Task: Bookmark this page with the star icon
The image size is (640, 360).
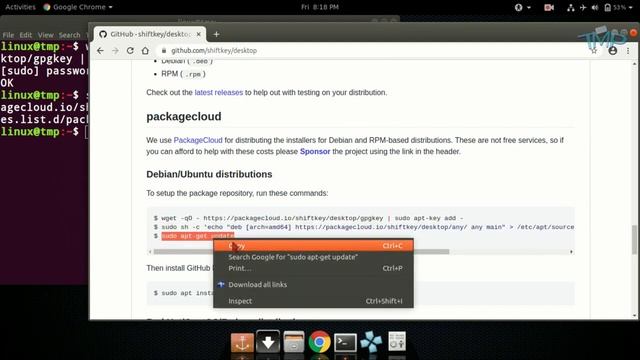Action: click(594, 51)
